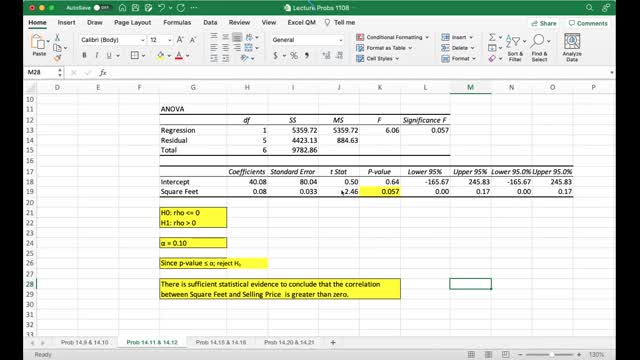Toggle Bold formatting
The width and height of the screenshot is (640, 360).
tap(84, 56)
